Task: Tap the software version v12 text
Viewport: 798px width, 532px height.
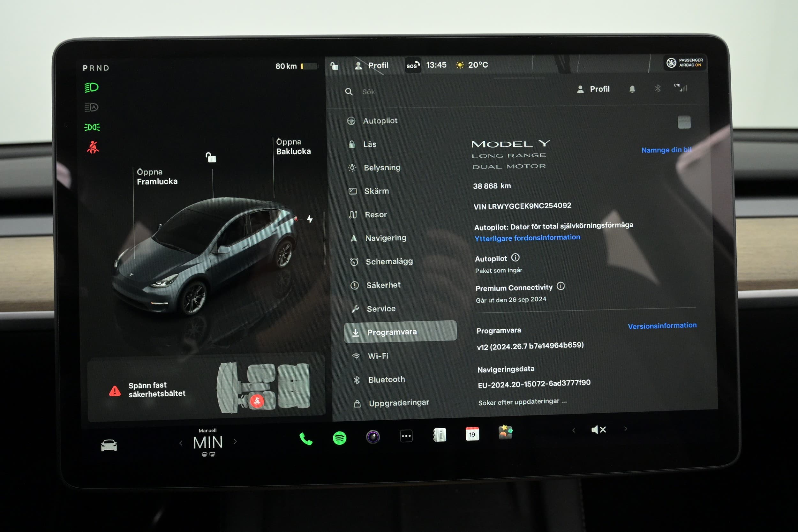Action: [530, 346]
